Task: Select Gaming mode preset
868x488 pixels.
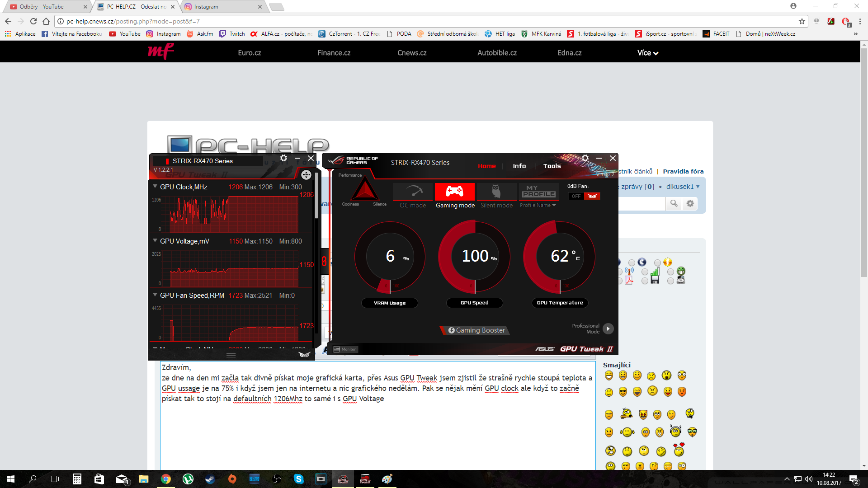Action: (455, 196)
